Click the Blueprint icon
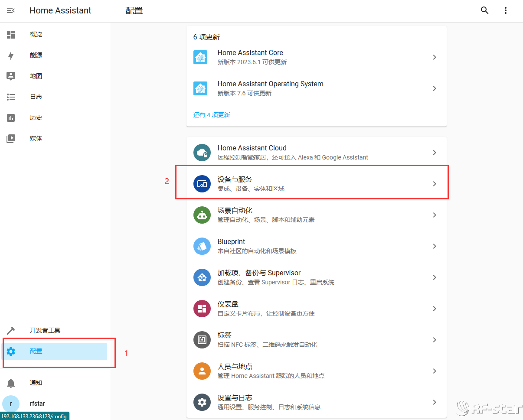This screenshot has height=420, width=523. (x=202, y=246)
